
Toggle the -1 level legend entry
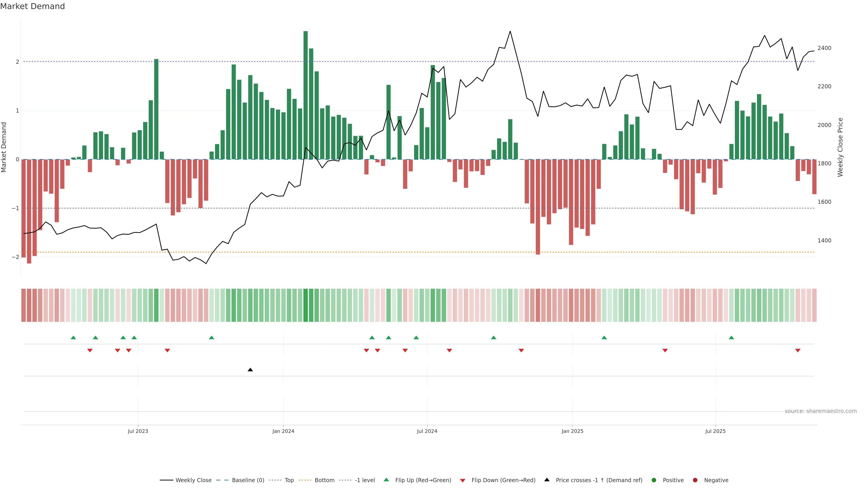coord(365,480)
